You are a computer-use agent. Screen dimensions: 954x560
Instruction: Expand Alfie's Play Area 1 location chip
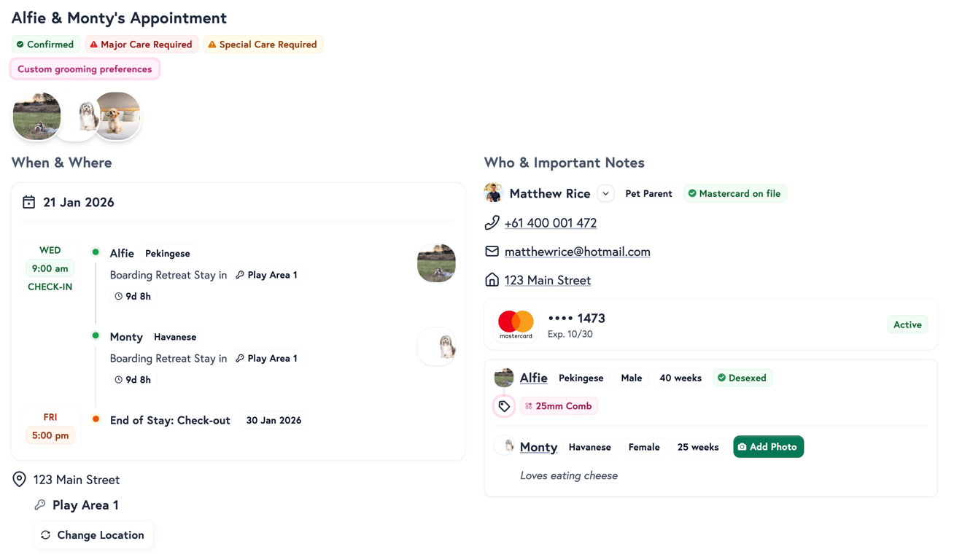pyautogui.click(x=267, y=275)
